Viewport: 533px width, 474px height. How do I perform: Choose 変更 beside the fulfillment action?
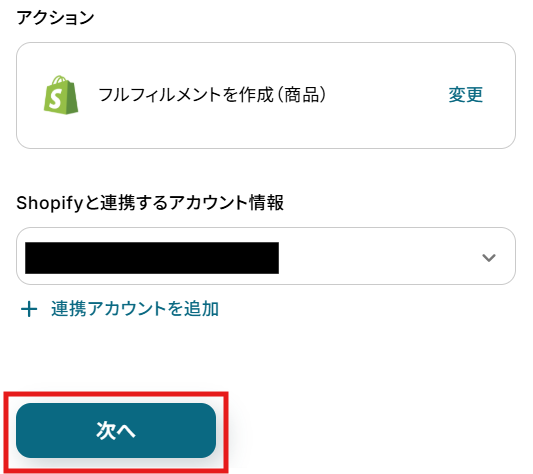465,95
